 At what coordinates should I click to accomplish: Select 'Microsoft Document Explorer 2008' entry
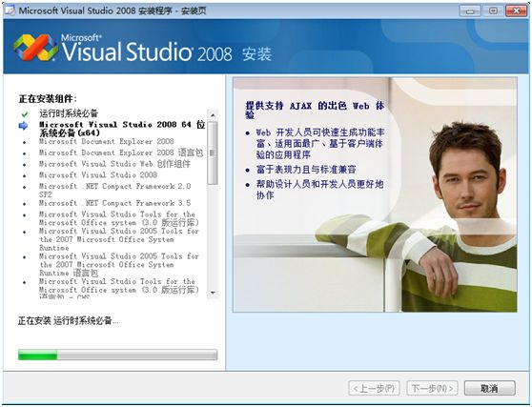(x=107, y=141)
